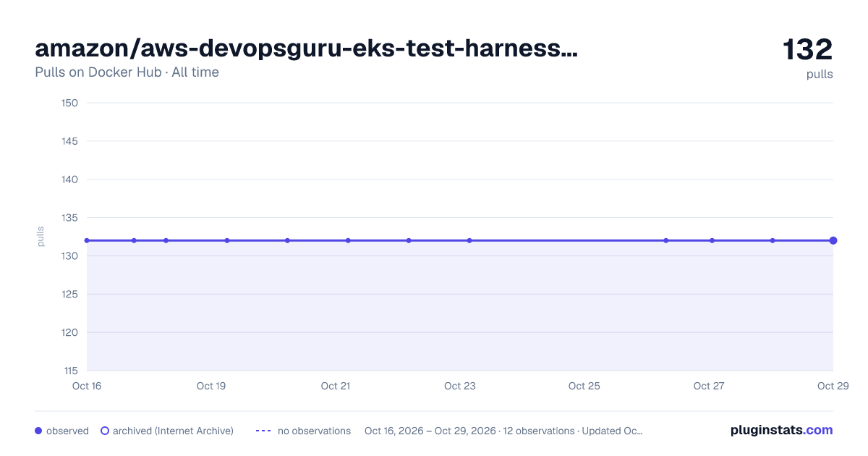Screen dimensions: 868x456
Task: Click the 'Oct 27' x-axis label
Action: tap(709, 386)
